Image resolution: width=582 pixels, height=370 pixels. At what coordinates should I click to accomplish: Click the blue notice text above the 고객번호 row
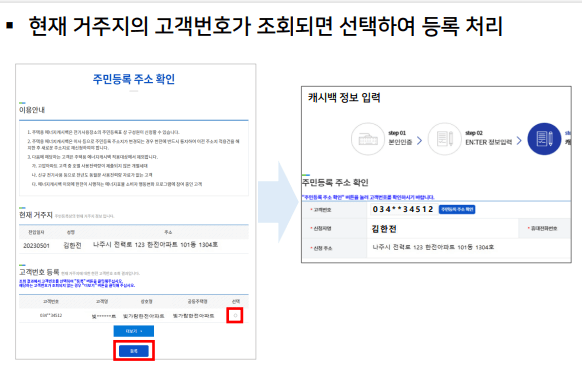368,197
